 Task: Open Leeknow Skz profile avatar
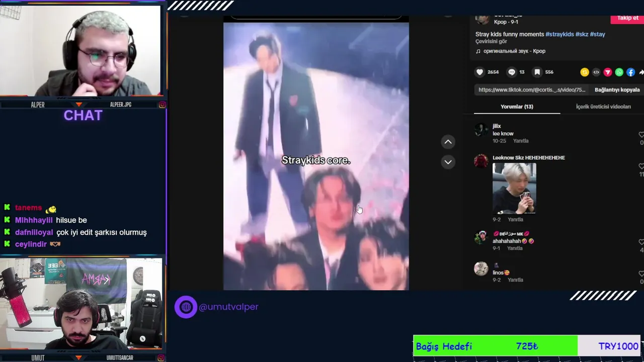481,161
